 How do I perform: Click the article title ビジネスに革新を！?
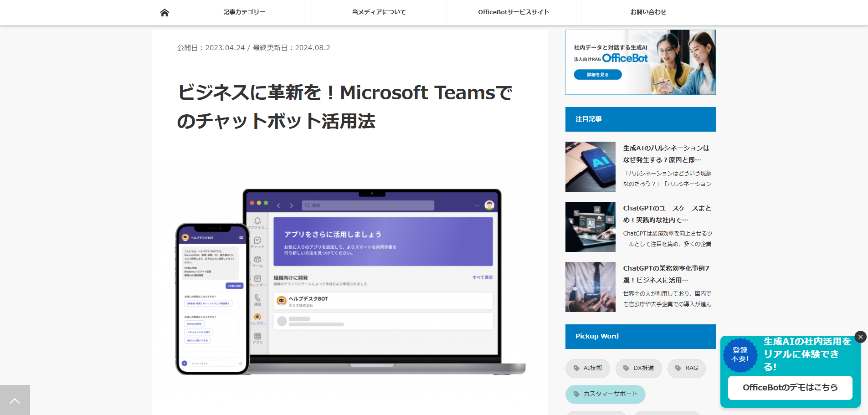pyautogui.click(x=344, y=107)
